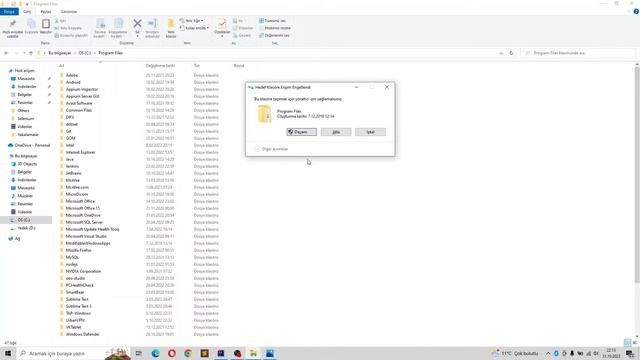Select the Adobe folder row
The width and height of the screenshot is (640, 360).
[x=139, y=76]
